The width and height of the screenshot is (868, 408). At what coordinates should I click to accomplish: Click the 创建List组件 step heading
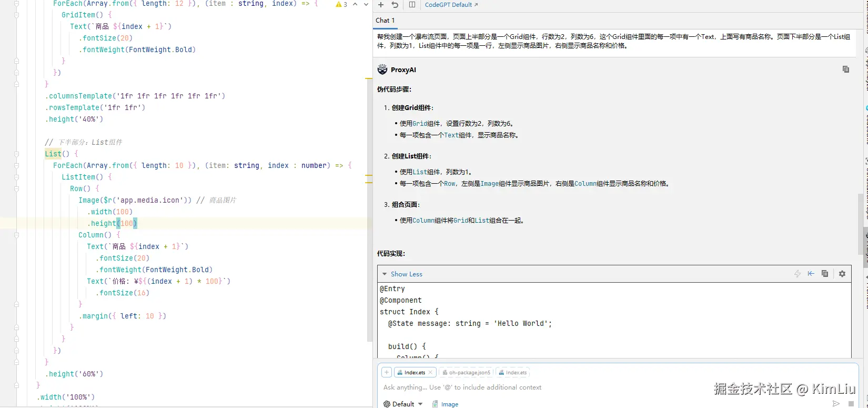click(411, 156)
